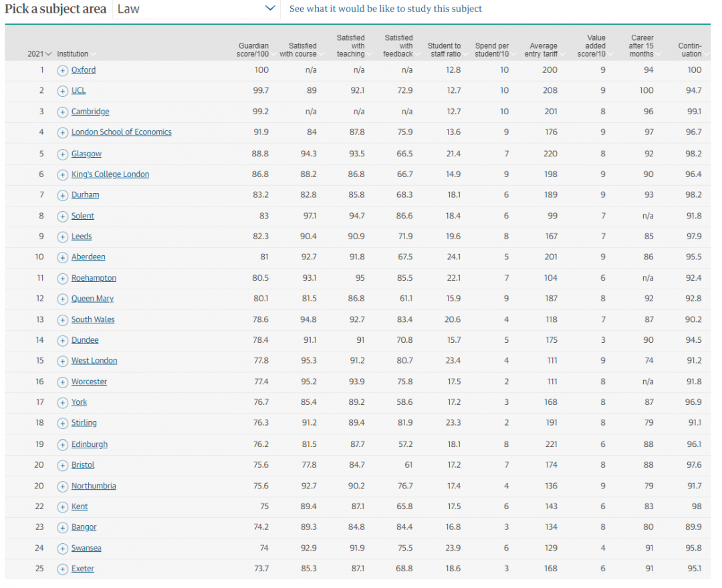This screenshot has width=722, height=588.
Task: Open the London School of Economics link
Action: tap(121, 132)
